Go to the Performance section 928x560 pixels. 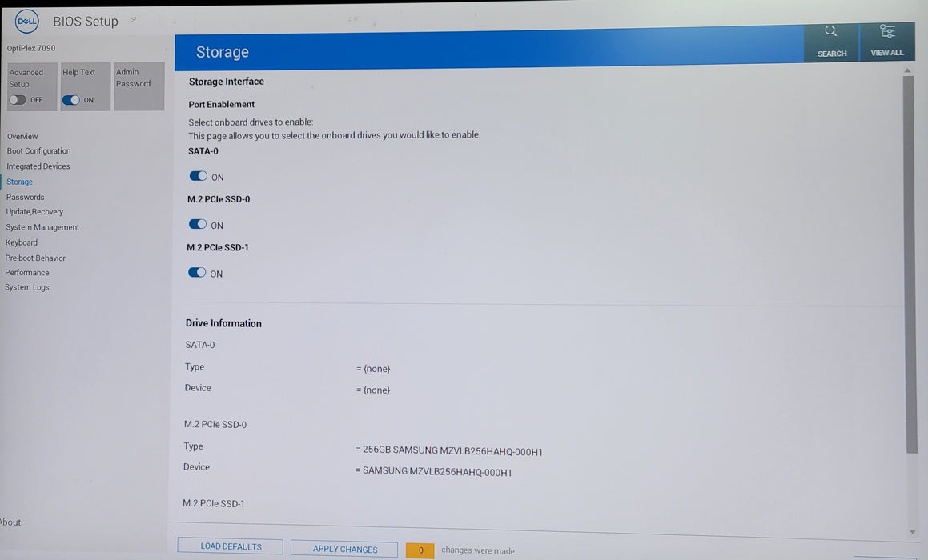(26, 273)
